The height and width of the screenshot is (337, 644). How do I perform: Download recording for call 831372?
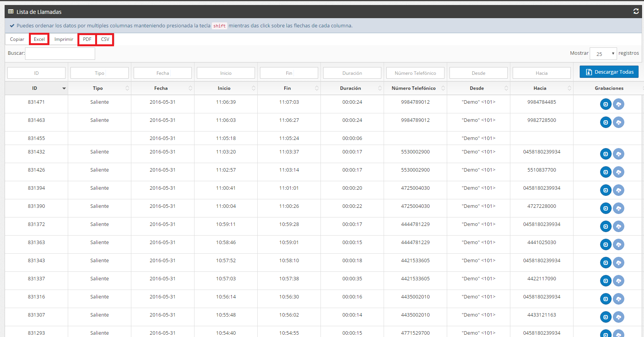pos(619,226)
